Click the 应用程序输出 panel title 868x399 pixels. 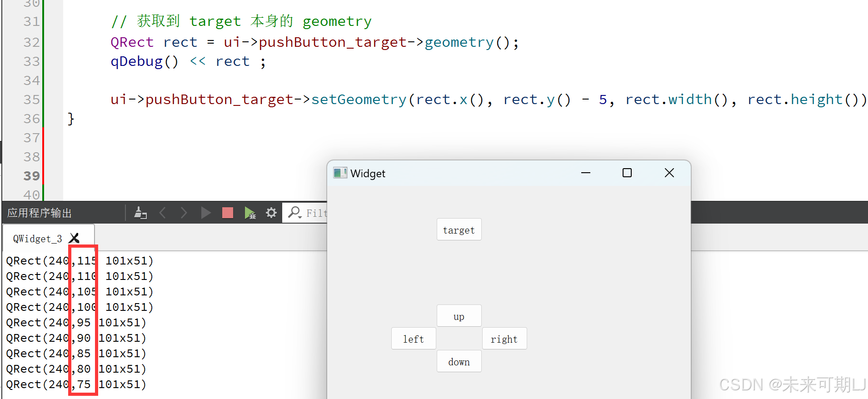point(40,213)
